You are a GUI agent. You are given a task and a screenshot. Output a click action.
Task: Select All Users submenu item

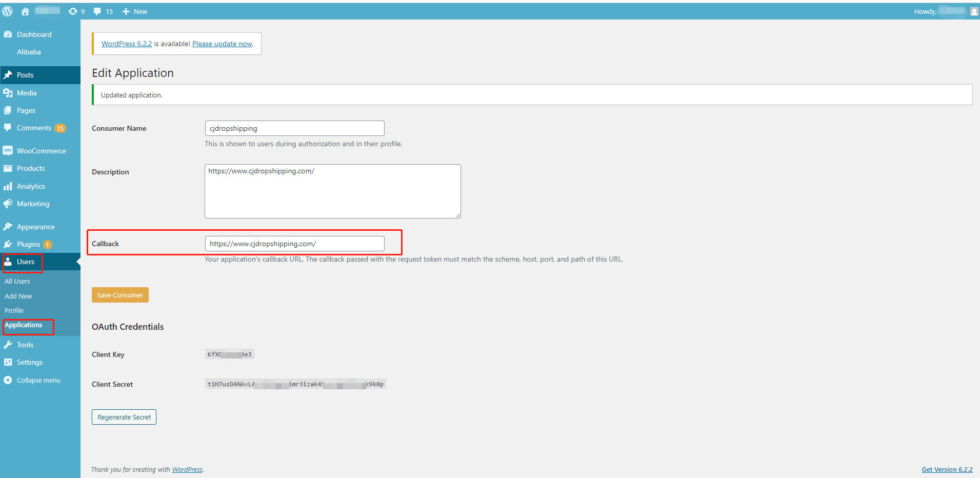coord(17,281)
